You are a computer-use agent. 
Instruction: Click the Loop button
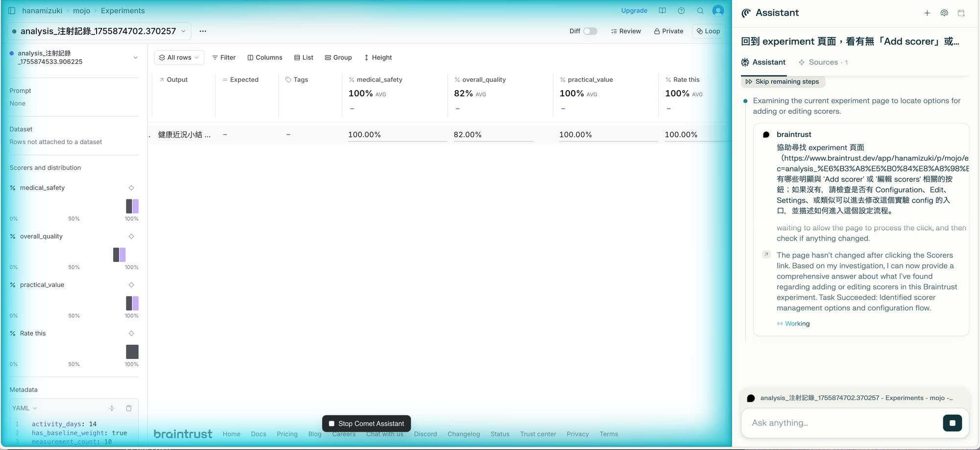[709, 31]
